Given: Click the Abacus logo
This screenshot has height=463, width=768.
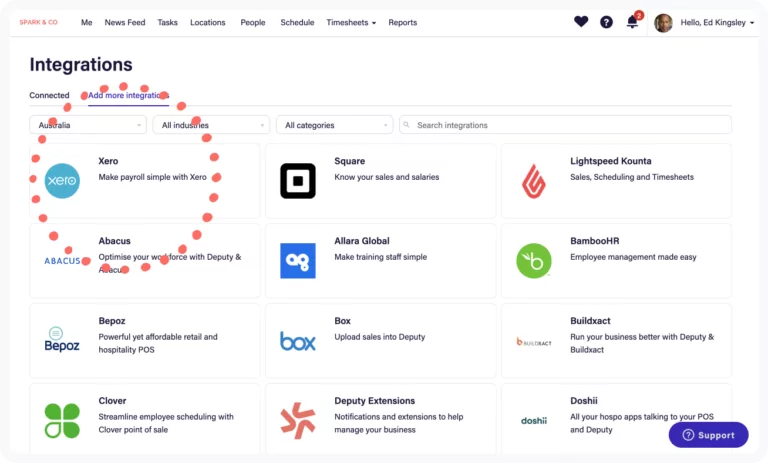Looking at the screenshot, I should 62,261.
